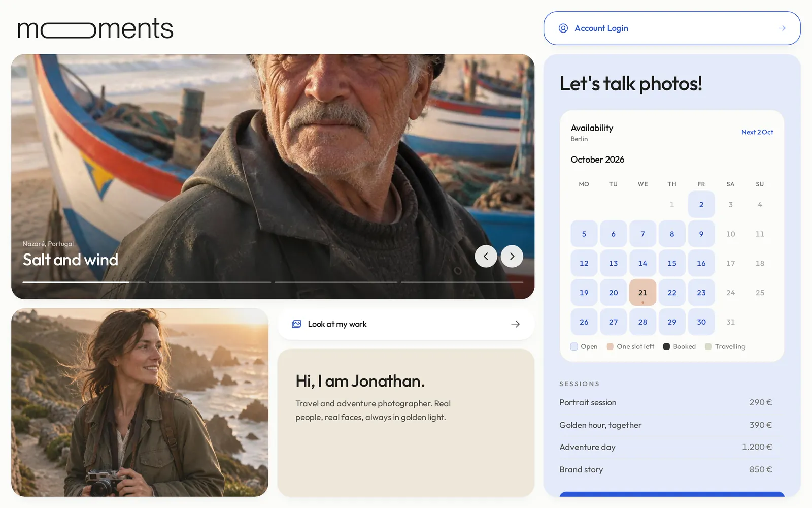Screen dimensions: 812x508
Task: Click the Hi, I am Jonathan heading
Action: 360,381
